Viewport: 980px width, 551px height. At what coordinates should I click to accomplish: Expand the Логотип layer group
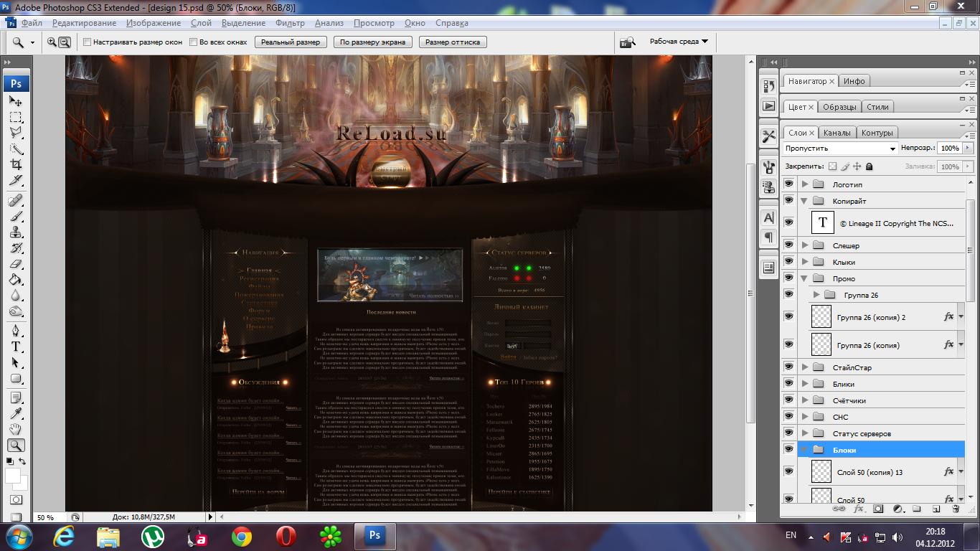805,184
